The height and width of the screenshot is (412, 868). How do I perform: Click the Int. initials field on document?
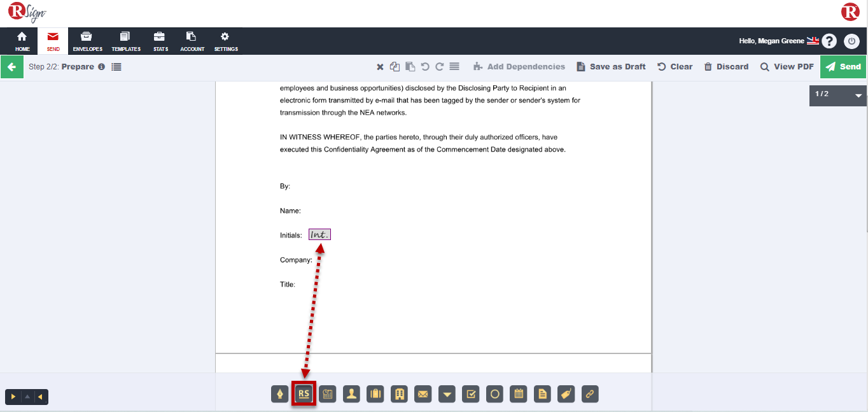pos(319,235)
